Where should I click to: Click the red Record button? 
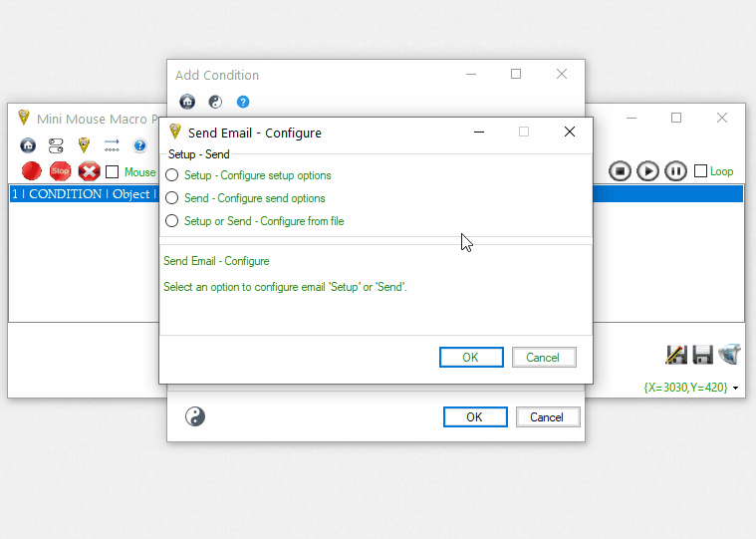pyautogui.click(x=31, y=171)
